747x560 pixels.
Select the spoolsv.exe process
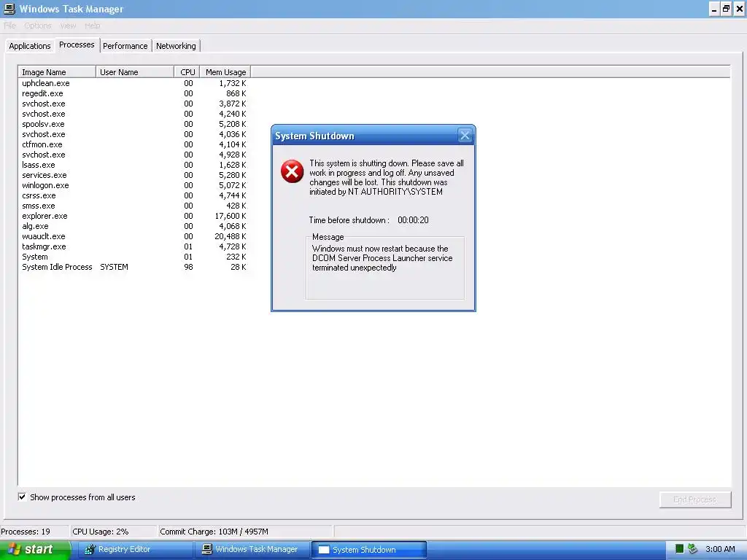[134, 124]
